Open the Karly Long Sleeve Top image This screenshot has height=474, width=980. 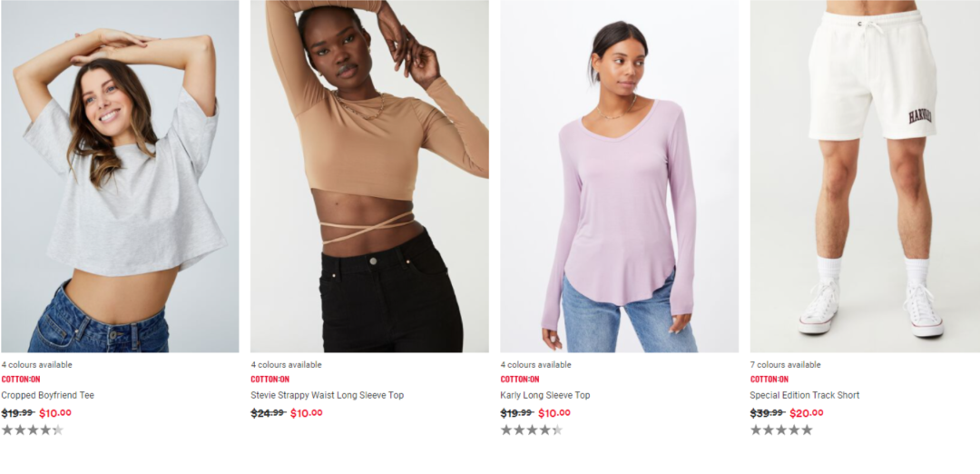coord(620,176)
